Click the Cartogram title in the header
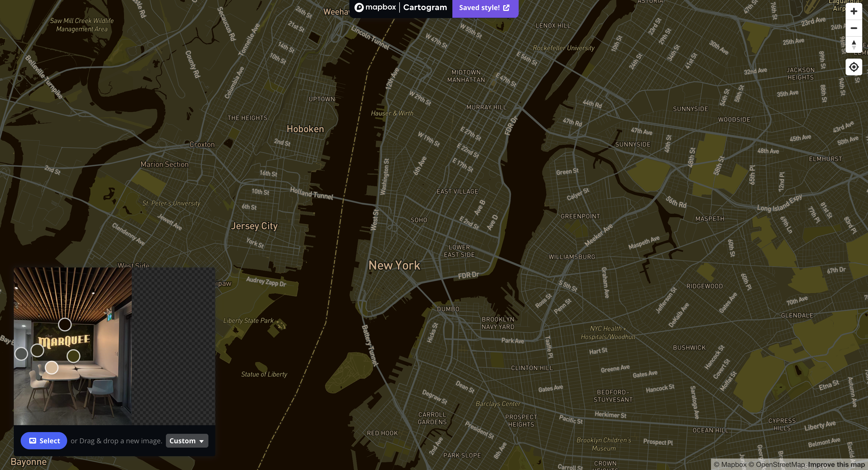The width and height of the screenshot is (868, 470). click(x=425, y=7)
